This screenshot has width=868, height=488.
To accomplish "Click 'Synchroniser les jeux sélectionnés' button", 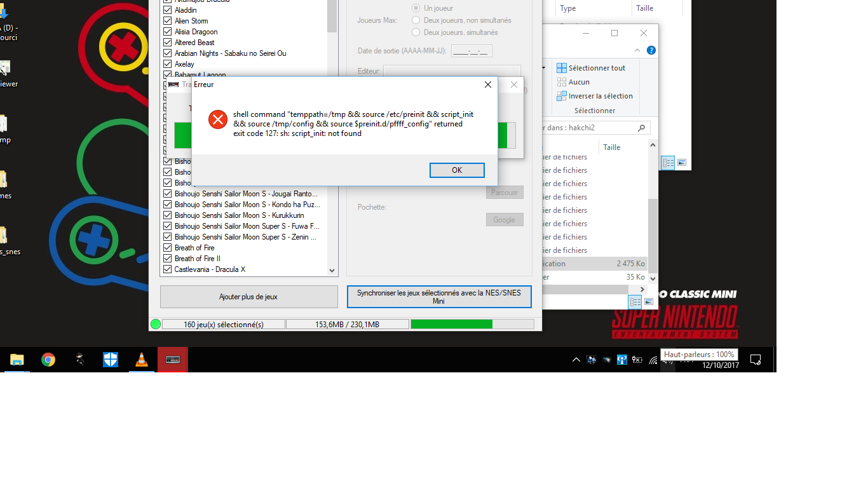I will point(439,297).
